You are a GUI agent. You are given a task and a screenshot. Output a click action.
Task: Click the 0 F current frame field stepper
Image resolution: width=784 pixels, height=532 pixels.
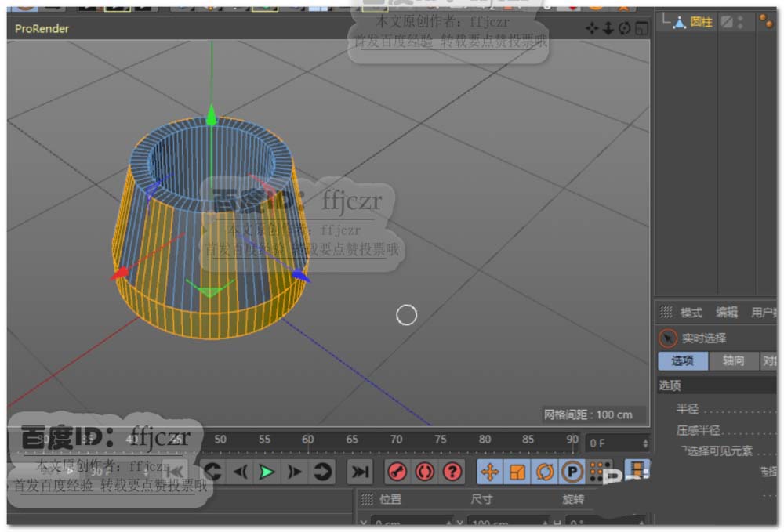645,443
